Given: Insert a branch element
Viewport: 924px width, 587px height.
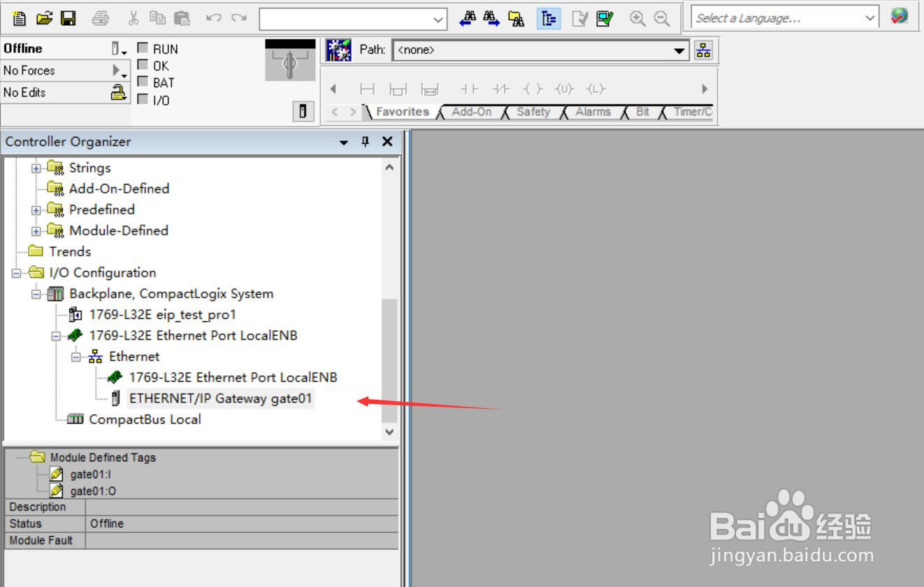Looking at the screenshot, I should coord(398,89).
